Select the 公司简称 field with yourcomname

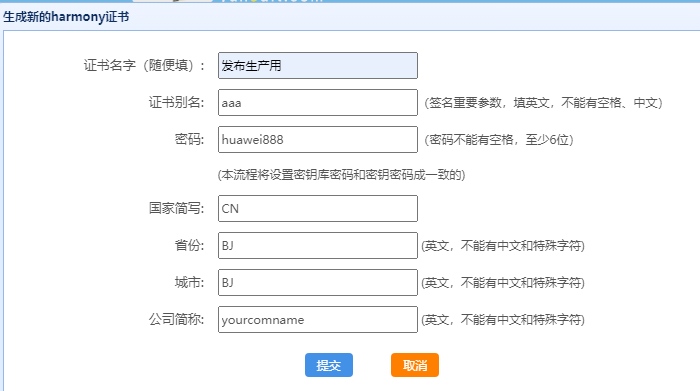click(x=318, y=320)
